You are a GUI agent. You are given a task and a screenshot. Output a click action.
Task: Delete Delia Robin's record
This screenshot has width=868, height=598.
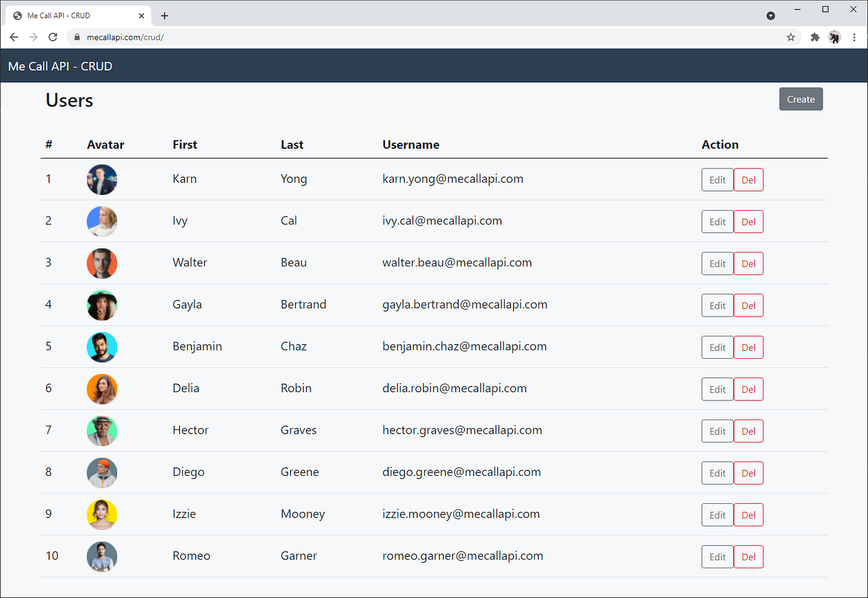pos(748,389)
